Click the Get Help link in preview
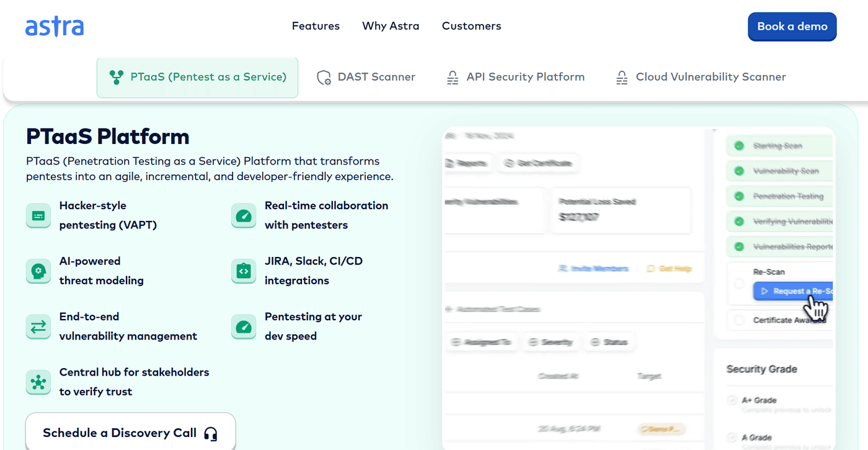Image resolution: width=868 pixels, height=450 pixels. (669, 269)
